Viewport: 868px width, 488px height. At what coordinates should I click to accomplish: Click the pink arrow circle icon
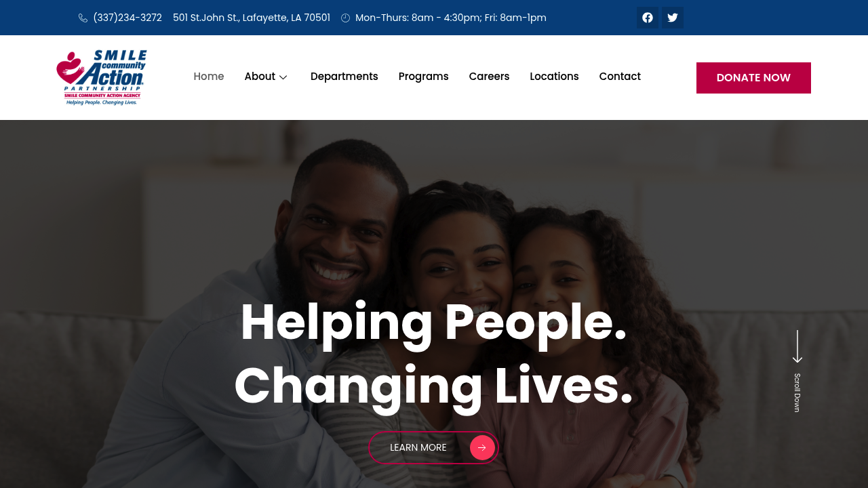[x=482, y=448]
